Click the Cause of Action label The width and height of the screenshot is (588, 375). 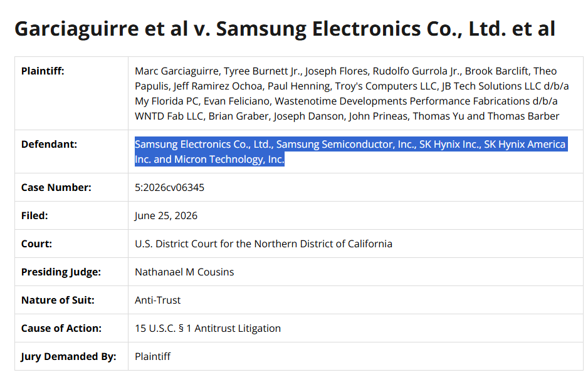pyautogui.click(x=61, y=328)
